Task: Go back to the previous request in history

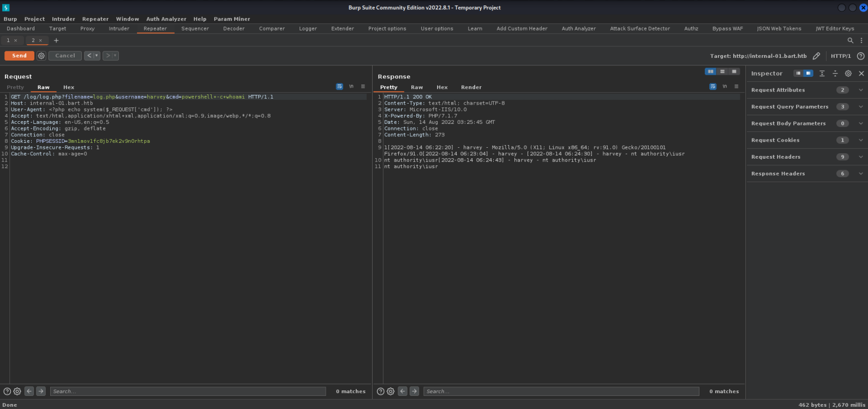Action: pos(89,56)
